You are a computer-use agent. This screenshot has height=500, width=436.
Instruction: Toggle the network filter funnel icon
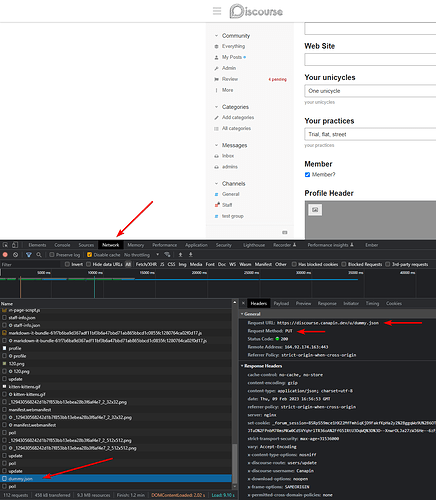[29, 255]
